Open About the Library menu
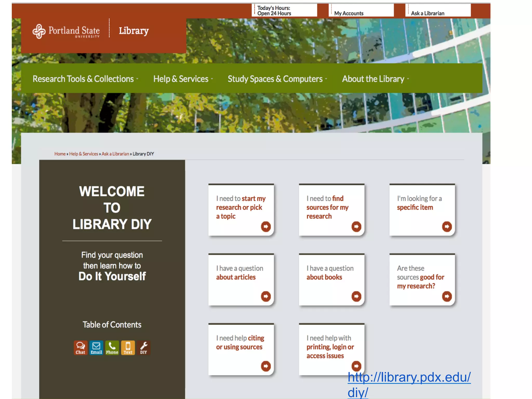 pyautogui.click(x=375, y=79)
